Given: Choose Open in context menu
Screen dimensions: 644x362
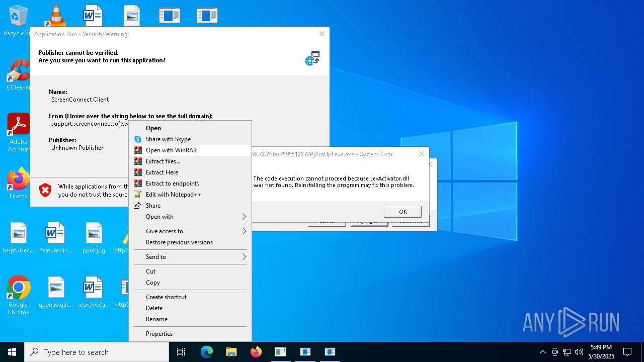Looking at the screenshot, I should [190, 128].
